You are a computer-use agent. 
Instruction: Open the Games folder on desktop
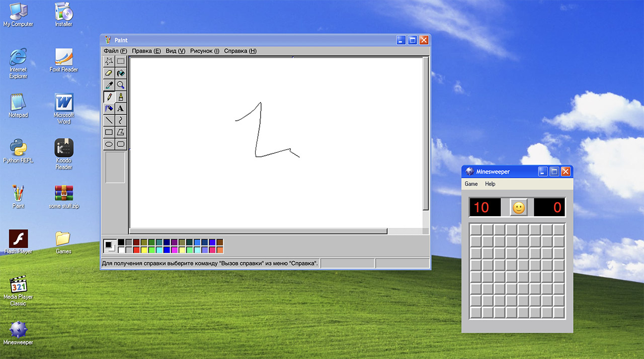click(x=64, y=242)
